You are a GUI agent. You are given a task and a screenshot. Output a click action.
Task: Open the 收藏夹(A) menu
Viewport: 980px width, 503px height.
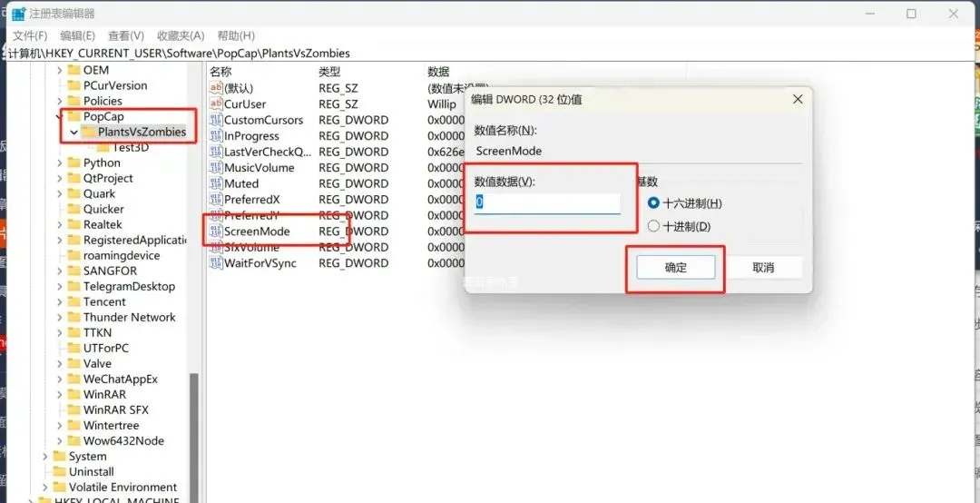[181, 35]
